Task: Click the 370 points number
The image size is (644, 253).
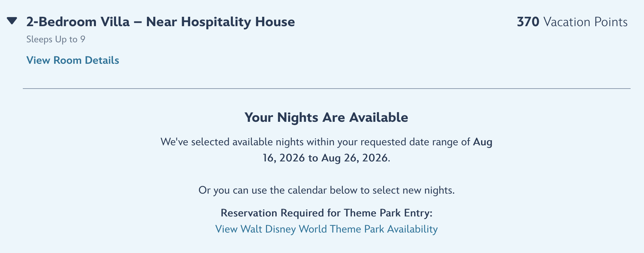Action: (528, 22)
